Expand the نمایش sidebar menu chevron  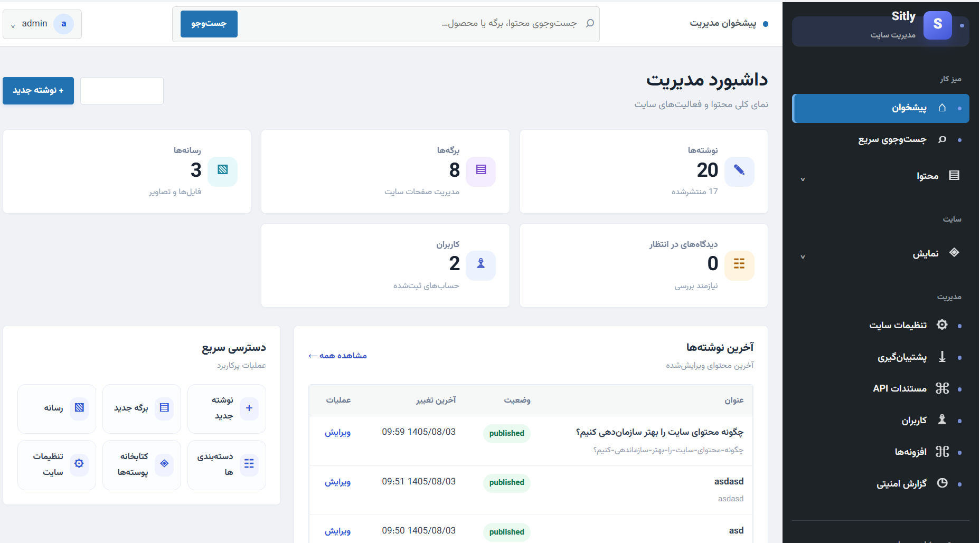803,257
